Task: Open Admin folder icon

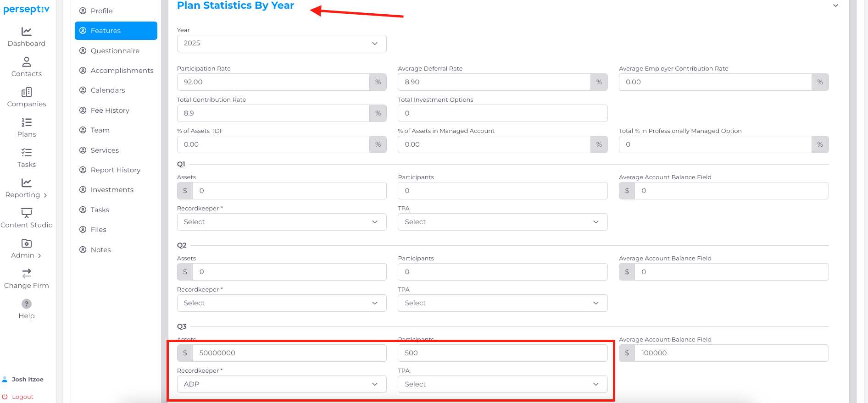Action: click(27, 243)
